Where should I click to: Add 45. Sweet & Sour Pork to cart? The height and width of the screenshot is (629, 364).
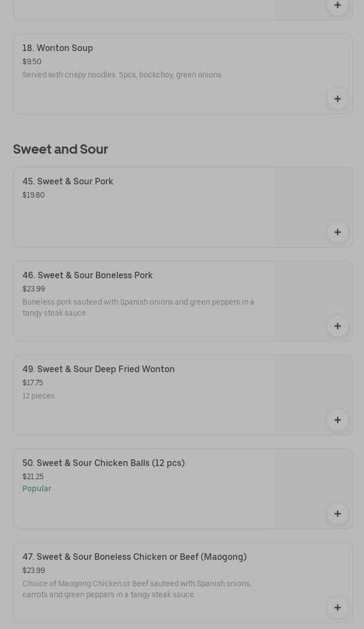click(337, 232)
